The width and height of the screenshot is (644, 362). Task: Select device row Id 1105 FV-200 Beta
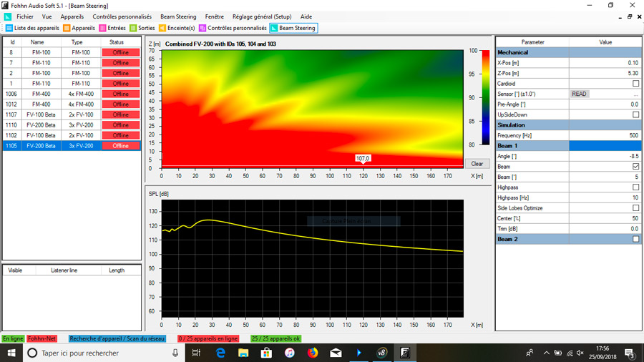[x=72, y=146]
